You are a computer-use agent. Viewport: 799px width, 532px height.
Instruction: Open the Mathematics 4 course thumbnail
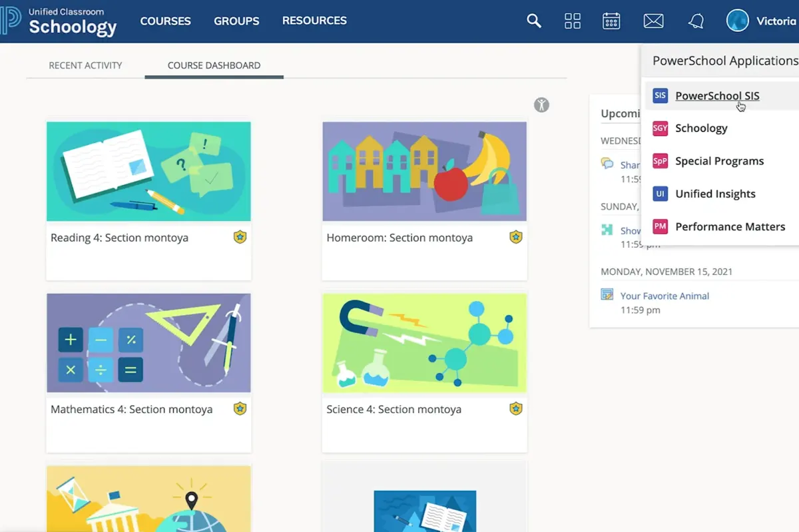[x=148, y=343]
